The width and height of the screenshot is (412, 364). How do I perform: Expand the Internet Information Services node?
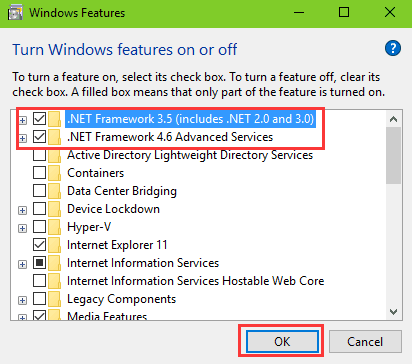tap(22, 264)
